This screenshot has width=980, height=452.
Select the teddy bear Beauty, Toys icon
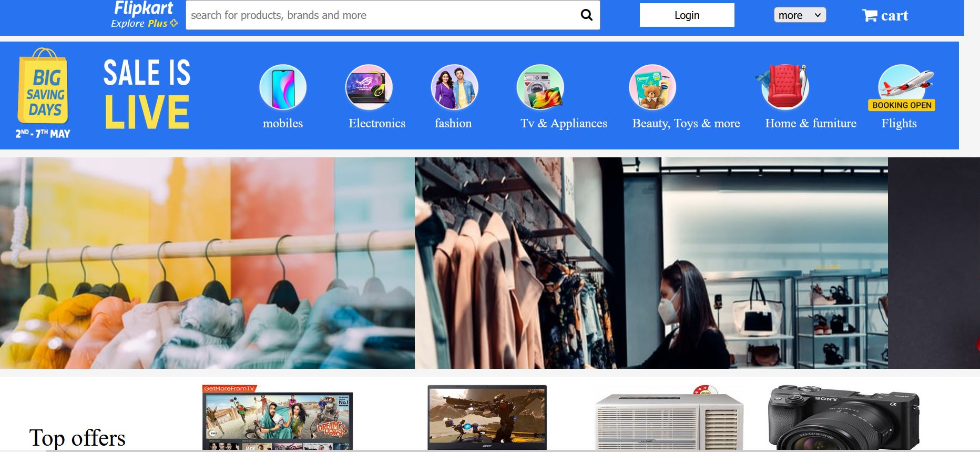click(x=652, y=87)
